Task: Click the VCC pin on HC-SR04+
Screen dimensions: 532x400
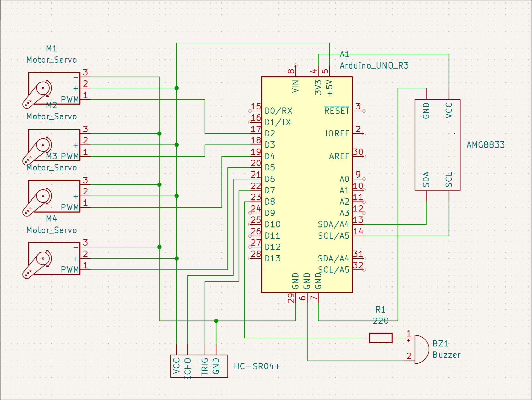Action: (x=176, y=366)
